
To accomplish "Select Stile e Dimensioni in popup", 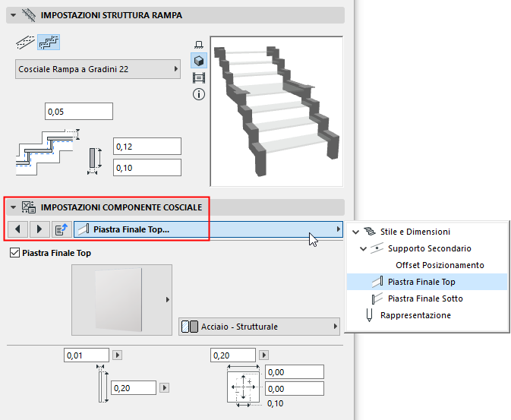I will pyautogui.click(x=415, y=232).
